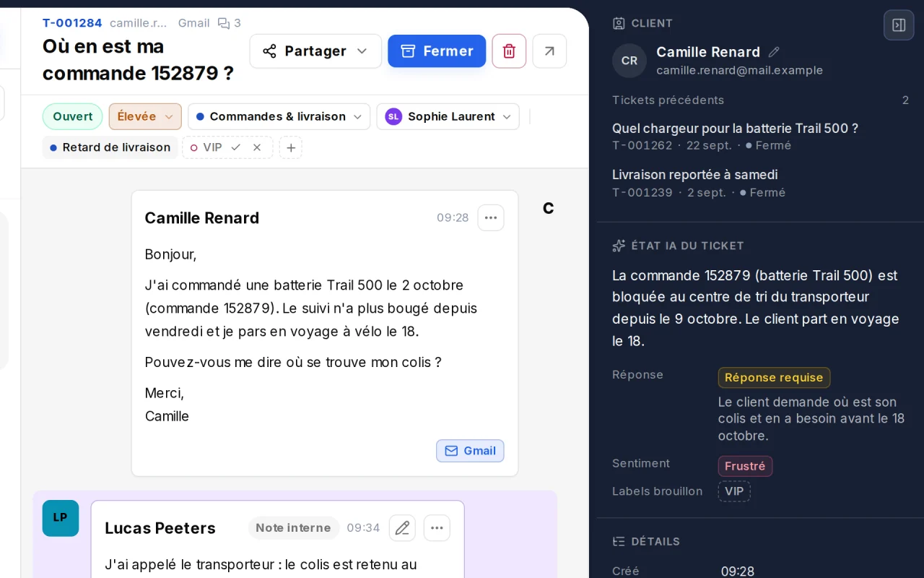Click the AI summary about commande 152879
Image resolution: width=924 pixels, height=578 pixels.
(756, 308)
